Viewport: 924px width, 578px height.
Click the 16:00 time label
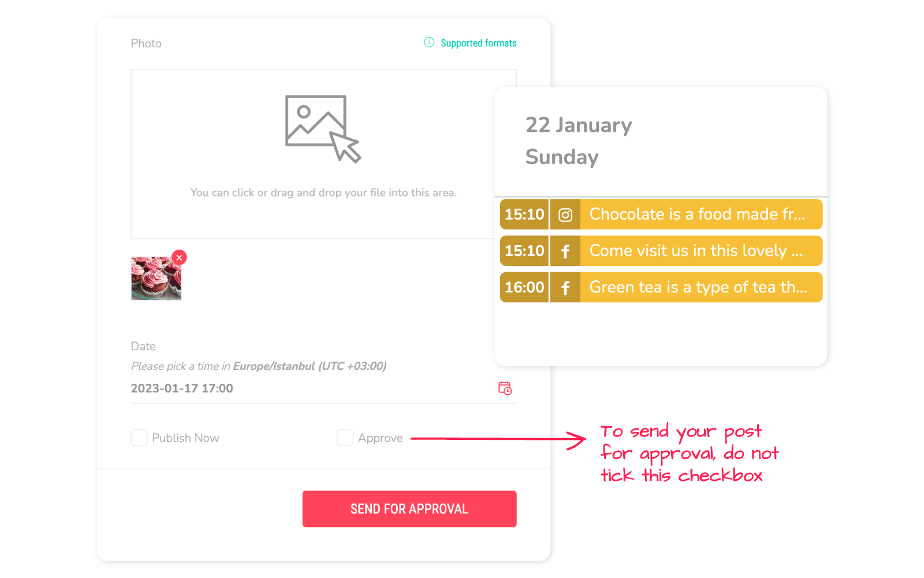coord(524,287)
